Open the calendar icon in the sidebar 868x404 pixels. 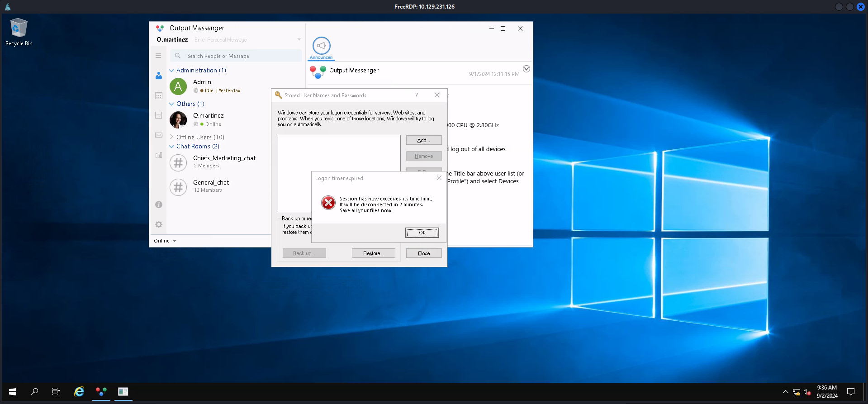coord(159,95)
